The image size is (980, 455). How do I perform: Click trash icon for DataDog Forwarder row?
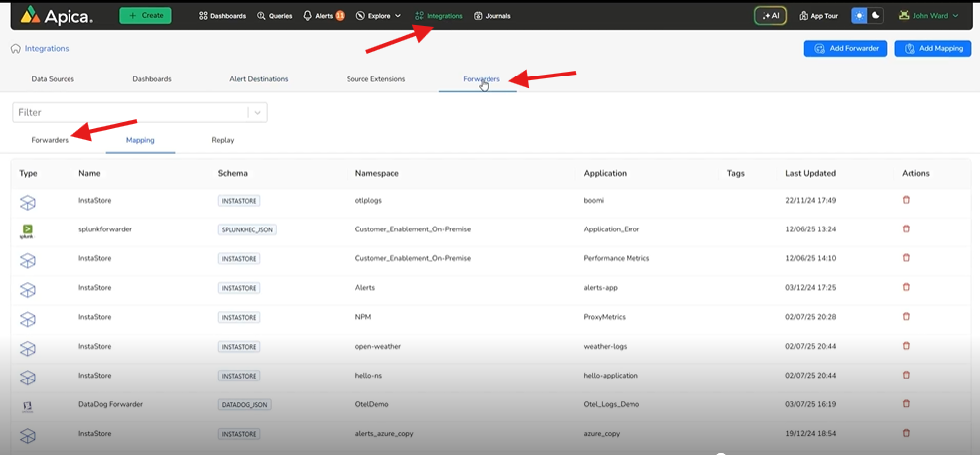click(906, 404)
